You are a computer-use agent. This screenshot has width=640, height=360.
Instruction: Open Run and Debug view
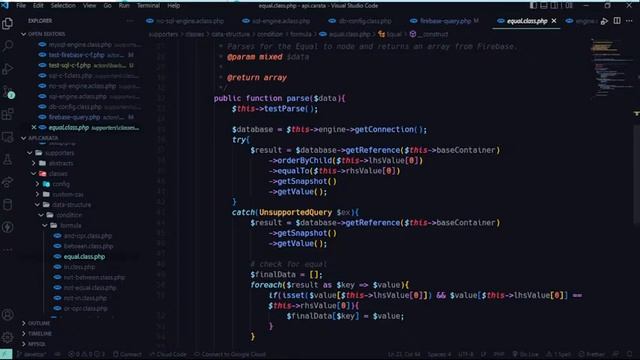point(7,69)
